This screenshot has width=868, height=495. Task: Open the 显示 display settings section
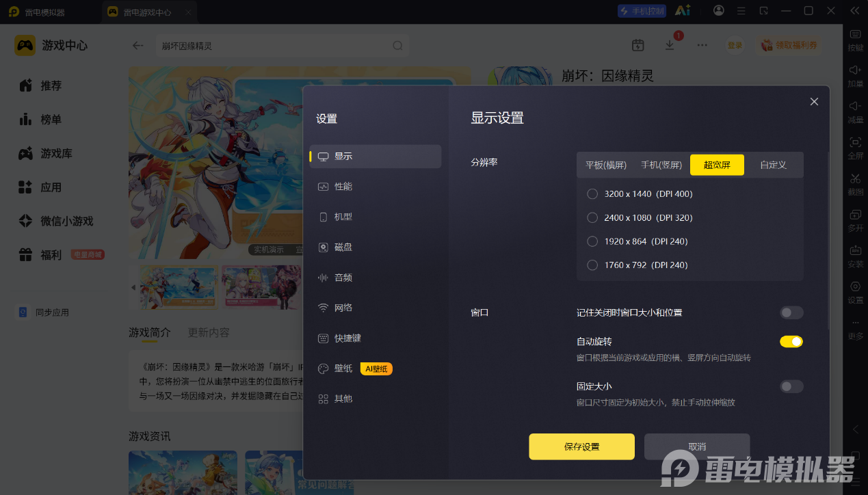click(376, 156)
